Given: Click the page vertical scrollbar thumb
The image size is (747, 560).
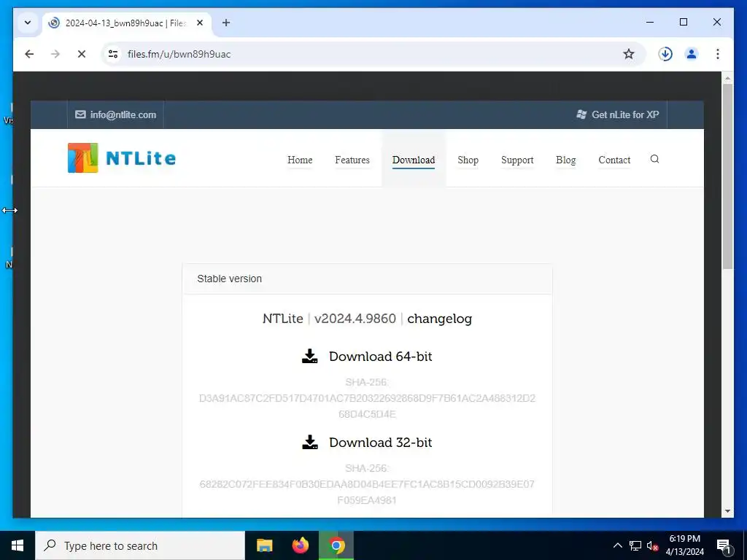Looking at the screenshot, I should click(727, 176).
